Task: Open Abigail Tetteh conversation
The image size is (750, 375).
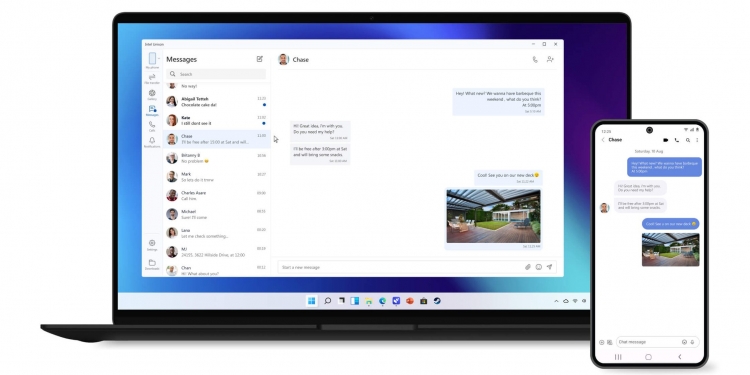Action: (x=217, y=101)
